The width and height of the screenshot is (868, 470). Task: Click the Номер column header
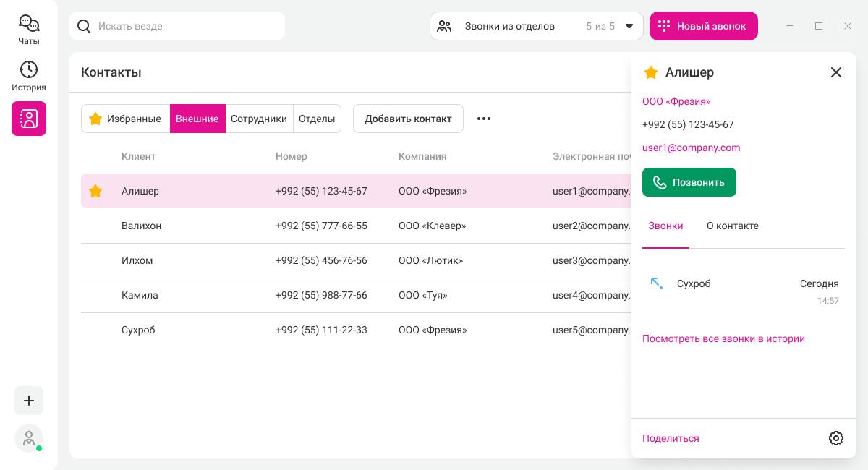(292, 156)
